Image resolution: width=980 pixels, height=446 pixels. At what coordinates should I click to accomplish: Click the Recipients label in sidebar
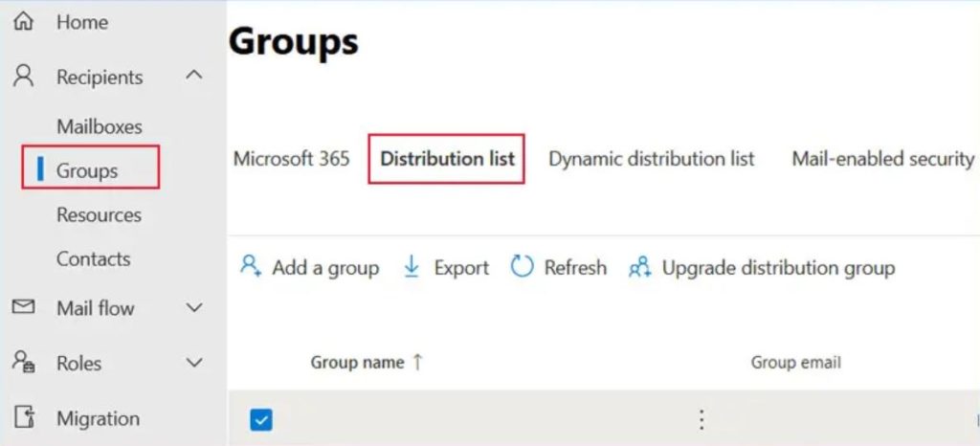click(100, 77)
